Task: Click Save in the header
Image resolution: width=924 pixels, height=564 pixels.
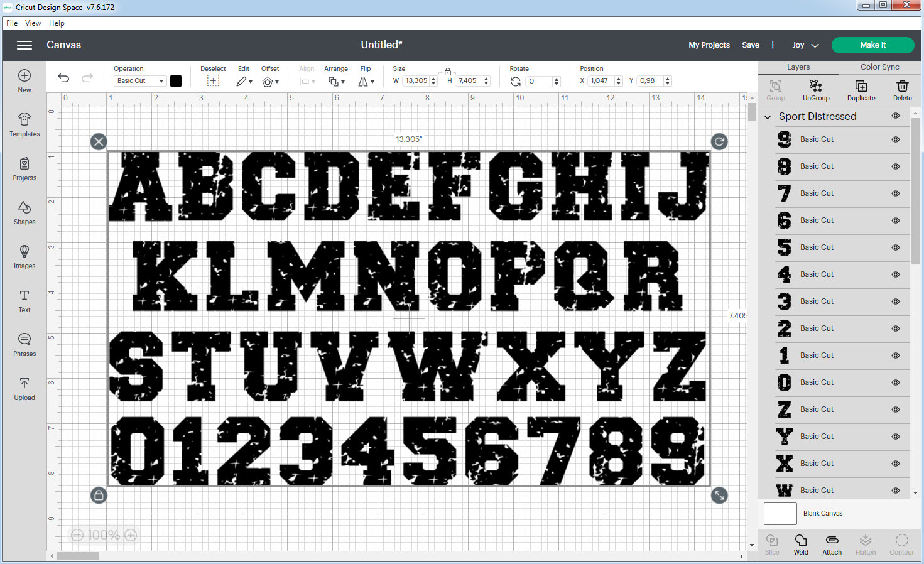Action: coord(751,45)
